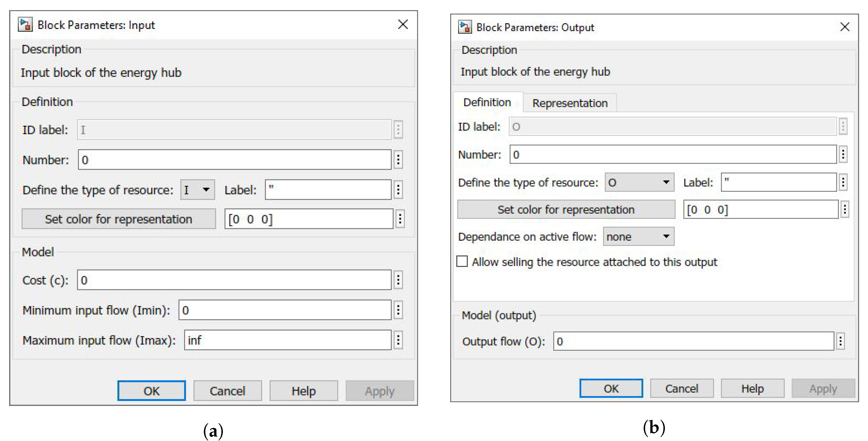The height and width of the screenshot is (441, 868).
Task: Click three-dot icon beside Maximum input flow
Action: coord(398,340)
